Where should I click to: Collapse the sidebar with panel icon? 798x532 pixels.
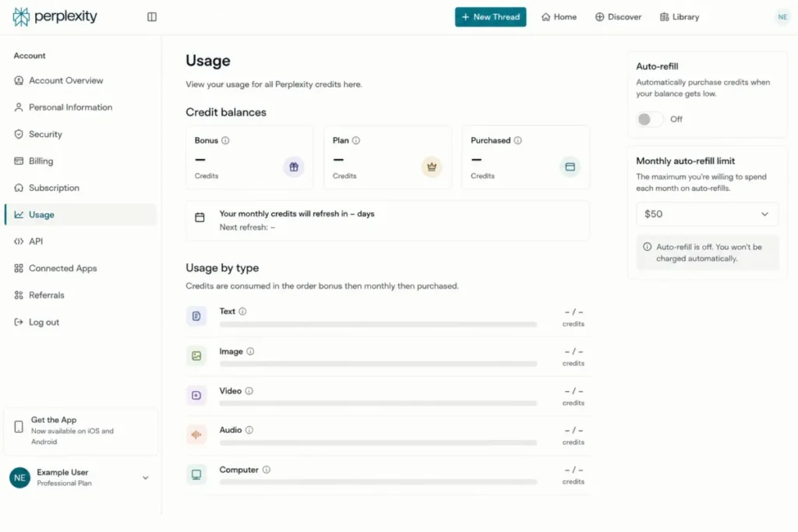click(x=152, y=17)
